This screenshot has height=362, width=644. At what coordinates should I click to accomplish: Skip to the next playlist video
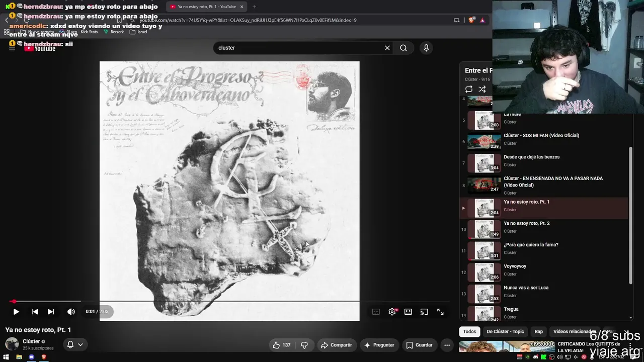click(x=51, y=312)
